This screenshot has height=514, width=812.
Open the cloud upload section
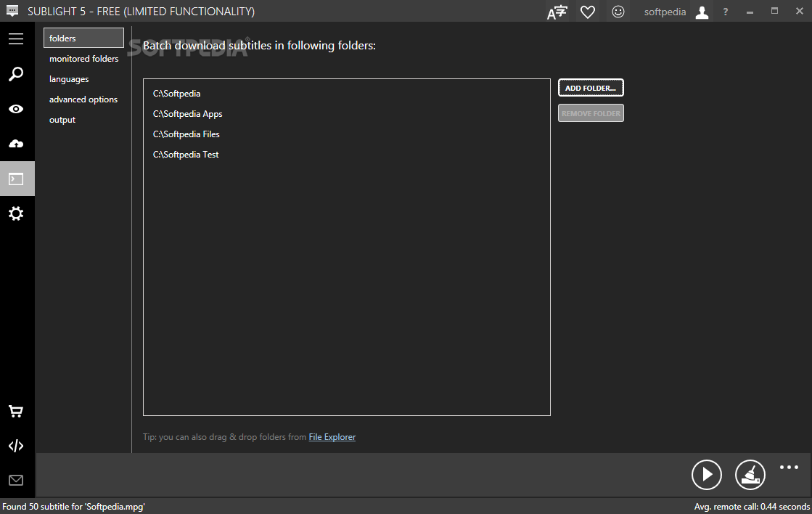[16, 144]
